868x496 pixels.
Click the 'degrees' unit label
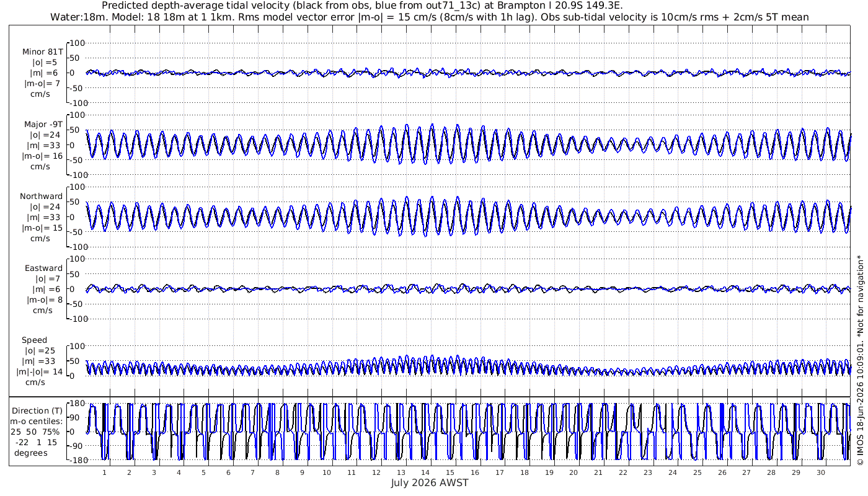point(31,453)
